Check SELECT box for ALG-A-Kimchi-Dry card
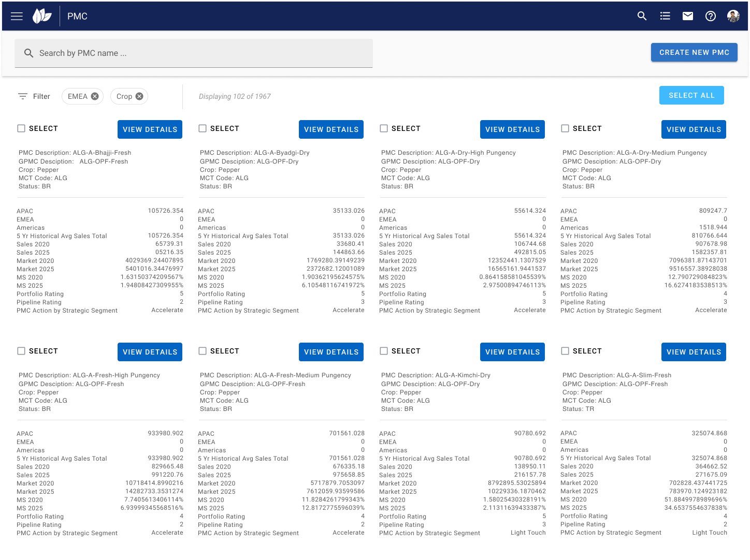Image resolution: width=750 pixels, height=560 pixels. point(384,351)
